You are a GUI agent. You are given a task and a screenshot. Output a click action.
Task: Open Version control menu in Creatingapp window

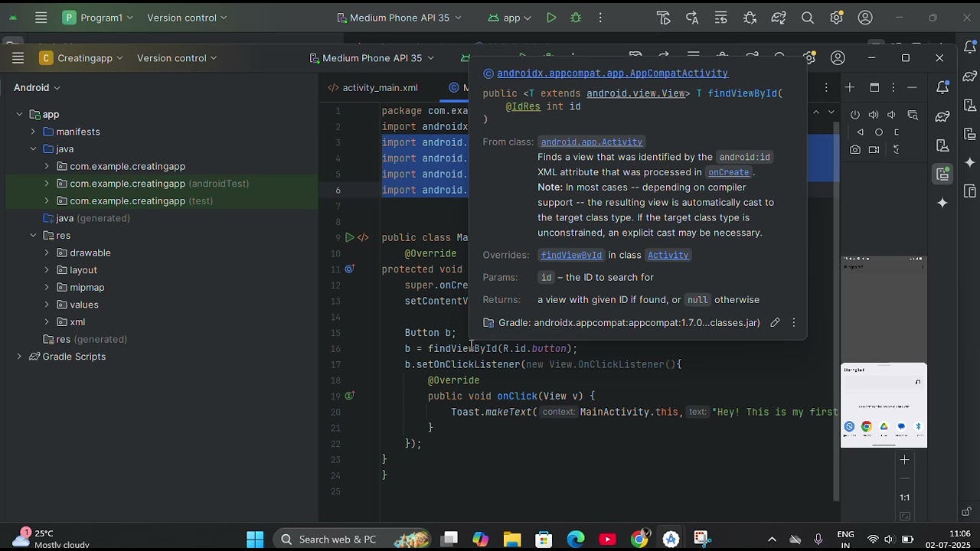(177, 58)
